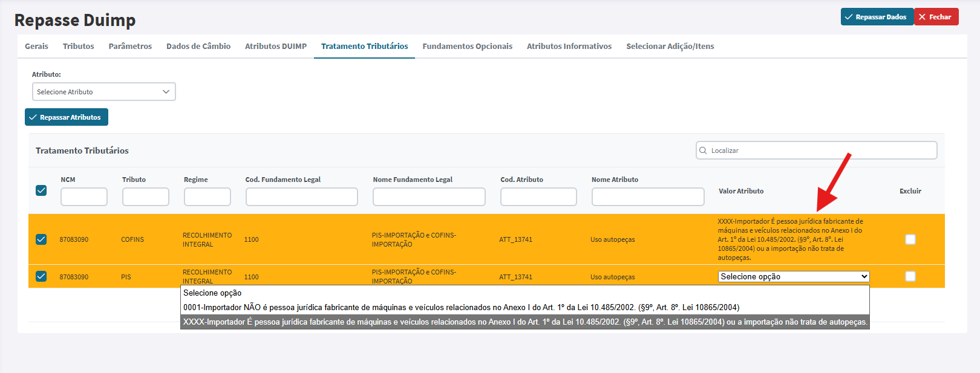
Task: Expand the Selecione Atributo dropdown
Action: coord(104,92)
